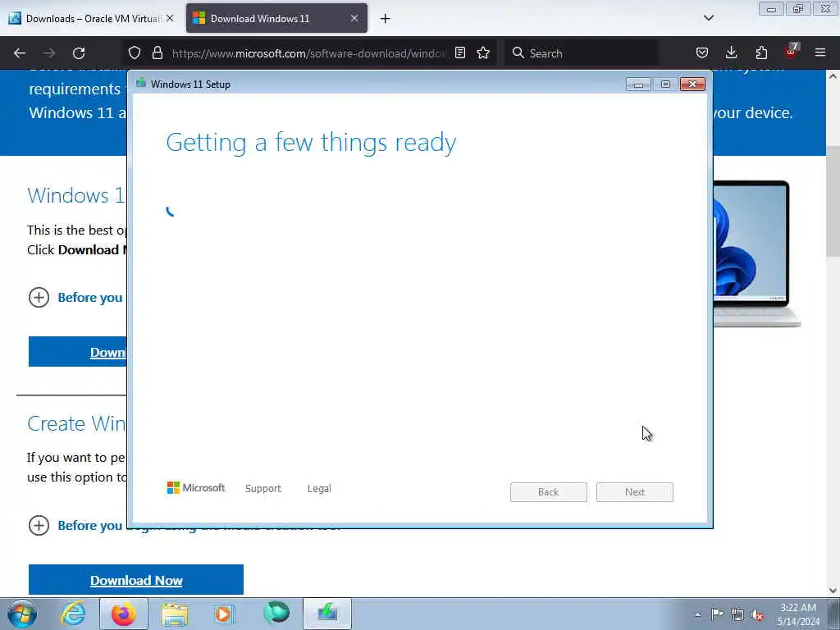Viewport: 840px width, 630px height.
Task: Expand the list all tabs chevron
Action: tap(708, 18)
